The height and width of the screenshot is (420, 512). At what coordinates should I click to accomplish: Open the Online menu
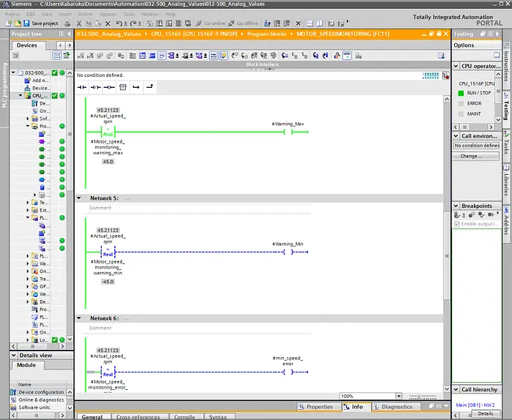click(x=86, y=14)
